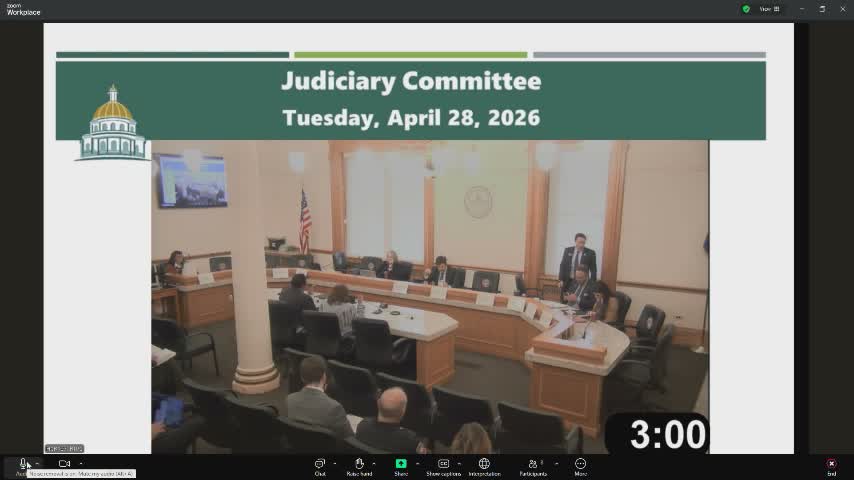Open video options arrow beside camera

coord(81,464)
